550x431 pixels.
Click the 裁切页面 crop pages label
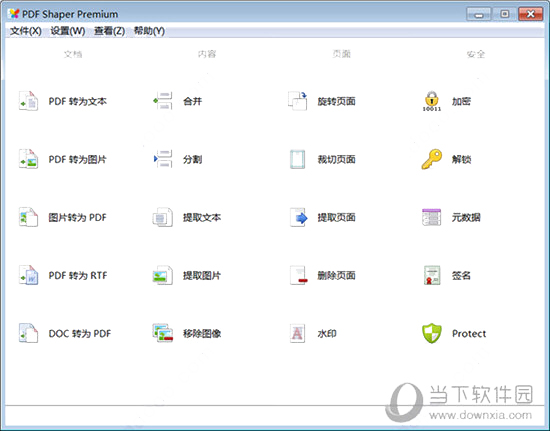pos(336,160)
